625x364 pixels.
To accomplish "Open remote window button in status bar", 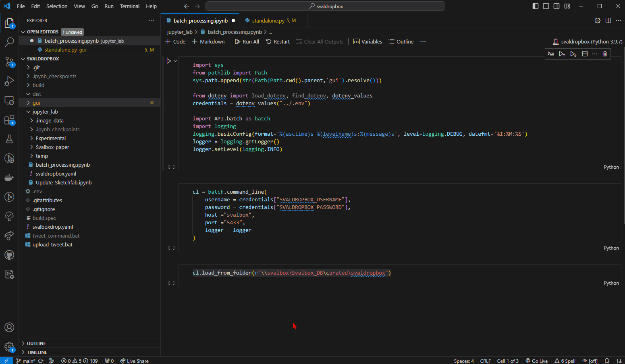I will (x=6, y=361).
